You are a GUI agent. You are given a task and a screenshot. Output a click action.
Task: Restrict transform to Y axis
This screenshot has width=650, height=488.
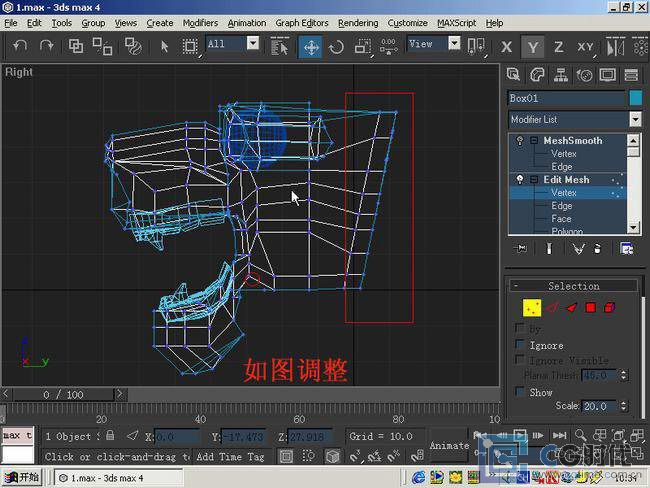[x=533, y=46]
